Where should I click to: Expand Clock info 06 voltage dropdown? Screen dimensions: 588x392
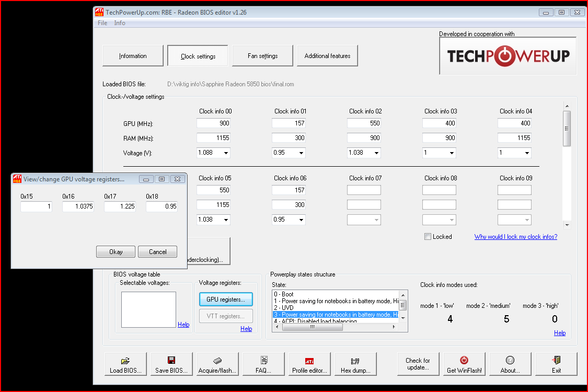[302, 220]
